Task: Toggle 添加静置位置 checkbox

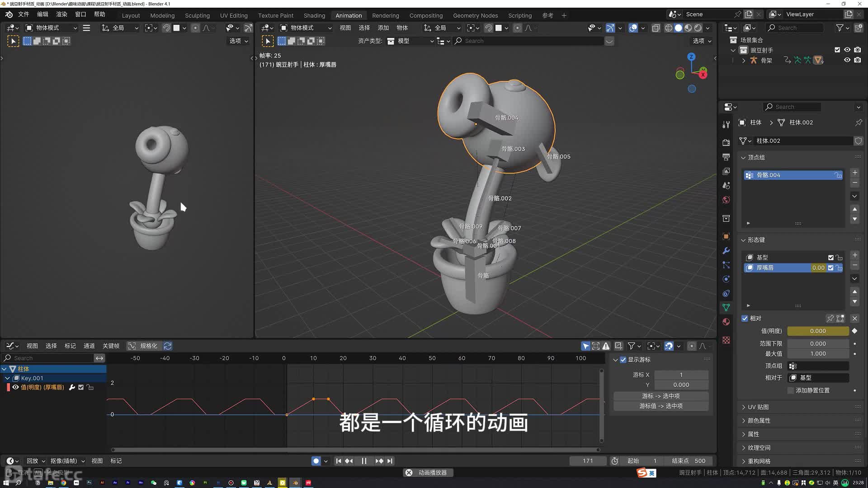Action: tap(790, 390)
